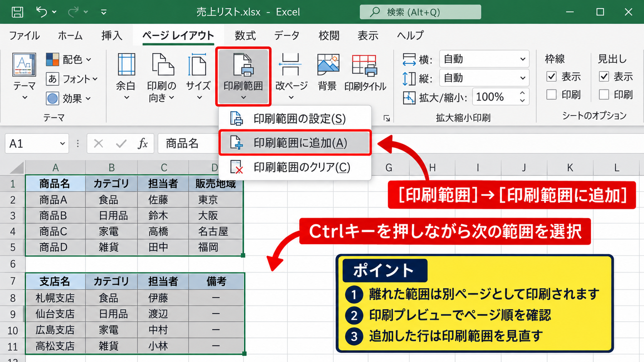The width and height of the screenshot is (644, 362).
Task: Click the fx insert function icon
Action: 143,144
